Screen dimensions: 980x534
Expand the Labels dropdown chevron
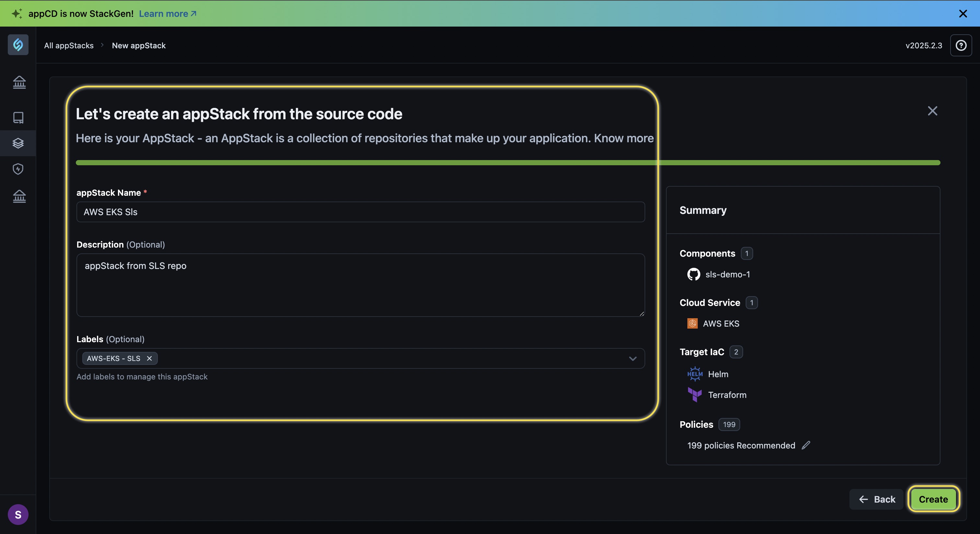click(633, 358)
